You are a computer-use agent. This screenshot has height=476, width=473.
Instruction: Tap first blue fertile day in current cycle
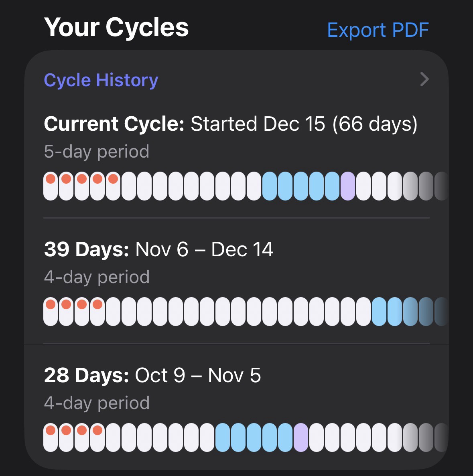click(270, 186)
